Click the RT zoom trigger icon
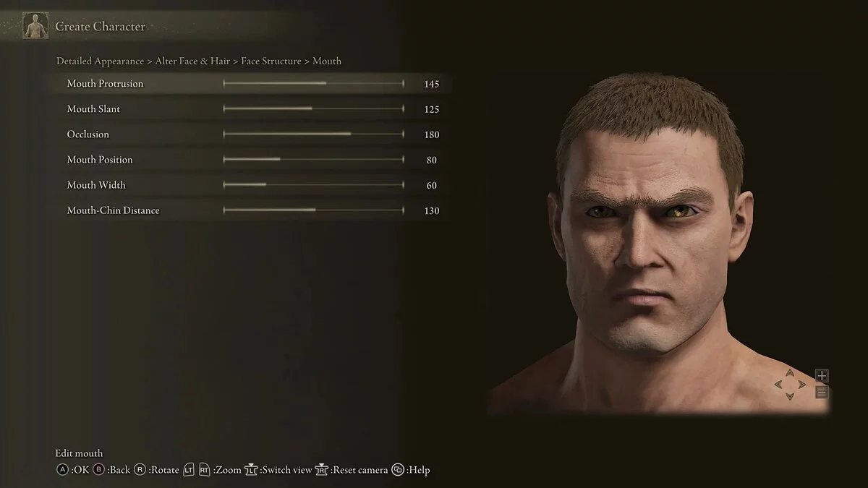868x488 pixels. (x=205, y=470)
